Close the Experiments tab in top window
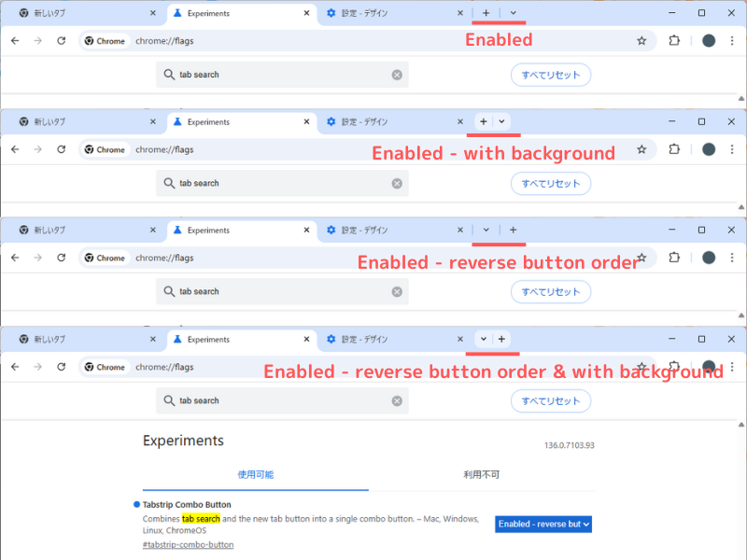The image size is (747, 560). [307, 13]
